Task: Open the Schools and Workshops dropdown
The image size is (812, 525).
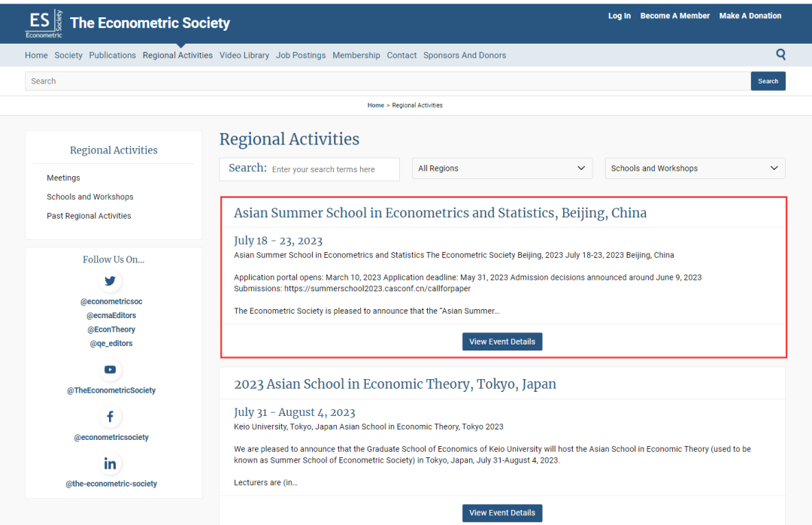Action: click(x=695, y=168)
